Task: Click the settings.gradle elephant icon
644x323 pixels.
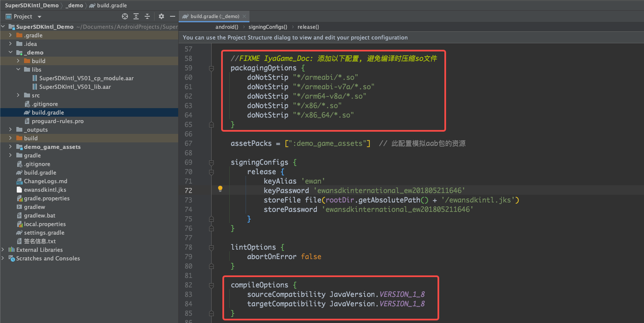Action: coord(19,232)
